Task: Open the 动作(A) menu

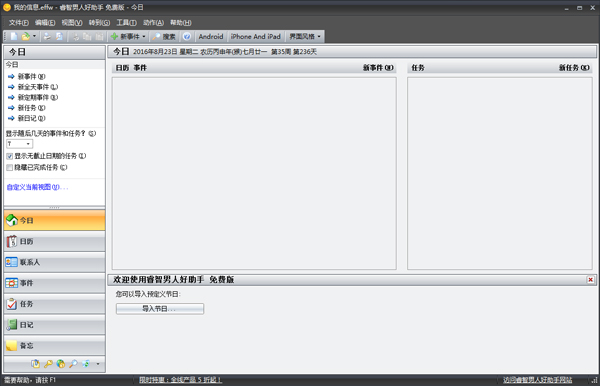Action: pos(153,23)
